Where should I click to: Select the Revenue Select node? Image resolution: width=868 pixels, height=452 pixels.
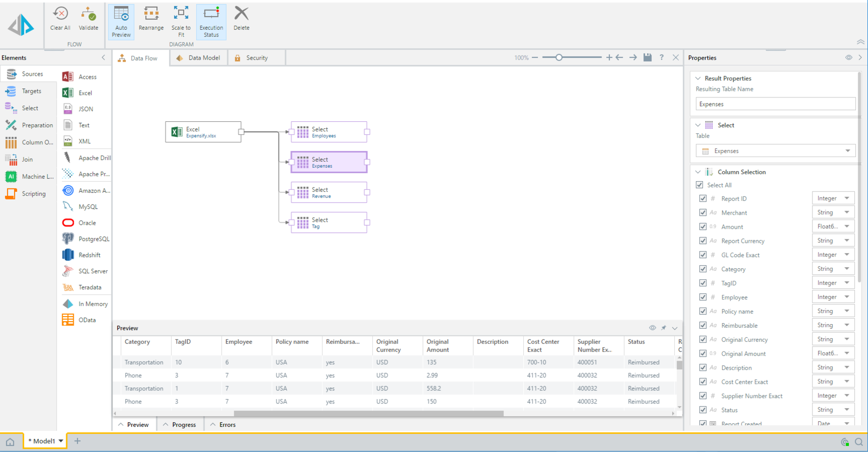329,192
